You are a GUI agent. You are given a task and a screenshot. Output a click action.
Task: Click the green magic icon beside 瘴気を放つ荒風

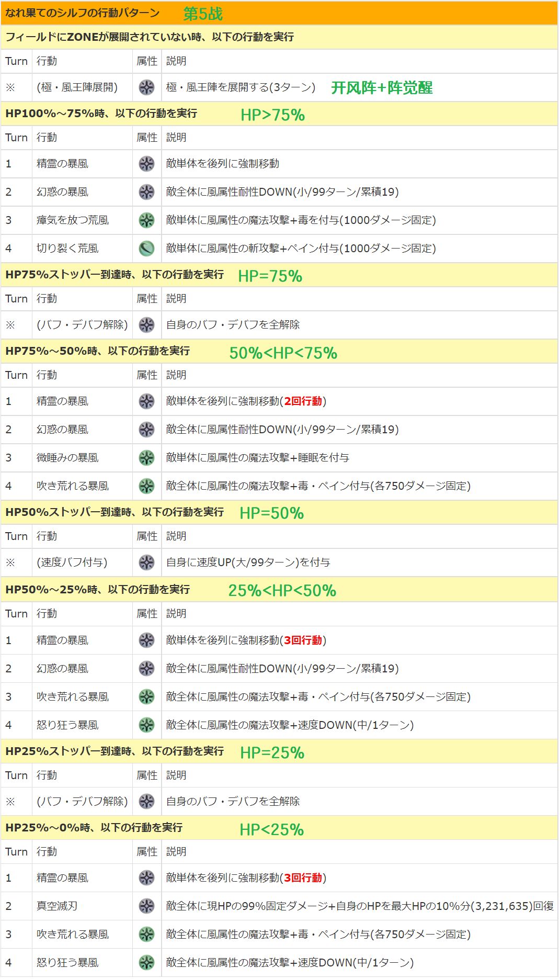tap(146, 220)
